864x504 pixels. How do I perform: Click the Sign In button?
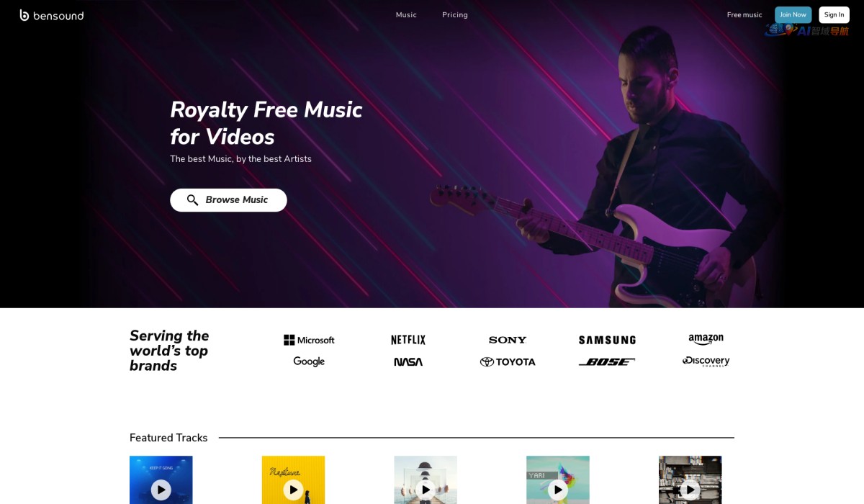pos(834,15)
